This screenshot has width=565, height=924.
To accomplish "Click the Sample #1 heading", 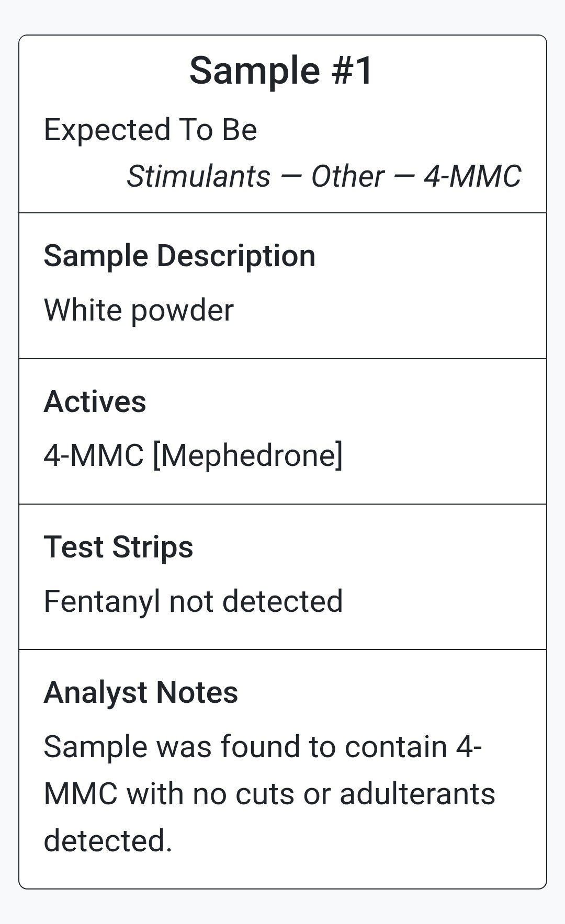I will [x=281, y=70].
